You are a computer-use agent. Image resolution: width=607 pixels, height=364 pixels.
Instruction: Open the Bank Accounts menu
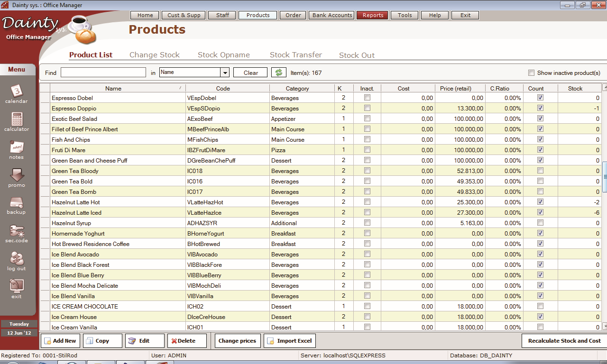332,15
